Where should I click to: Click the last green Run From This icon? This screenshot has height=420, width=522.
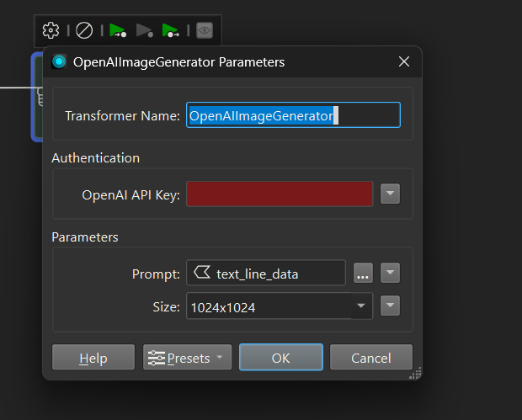(x=171, y=30)
